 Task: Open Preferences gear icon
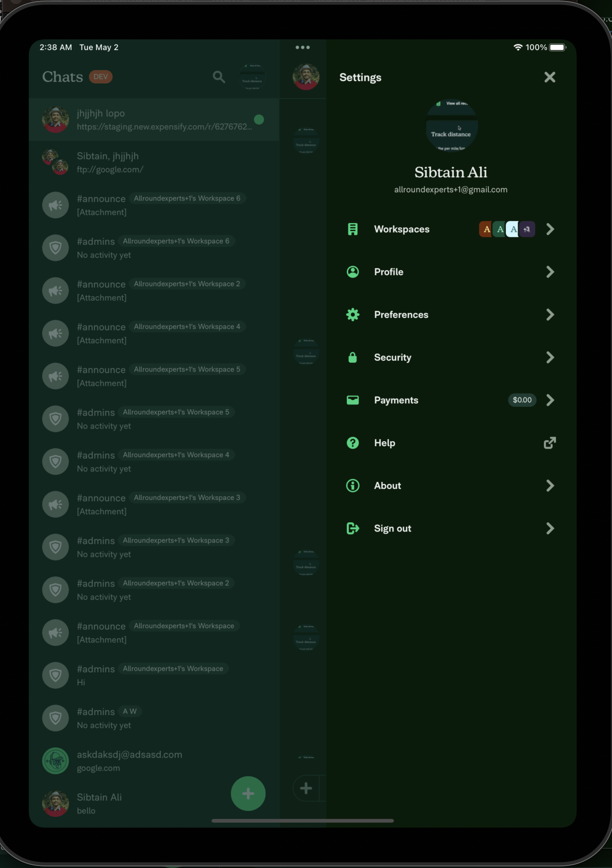[352, 314]
